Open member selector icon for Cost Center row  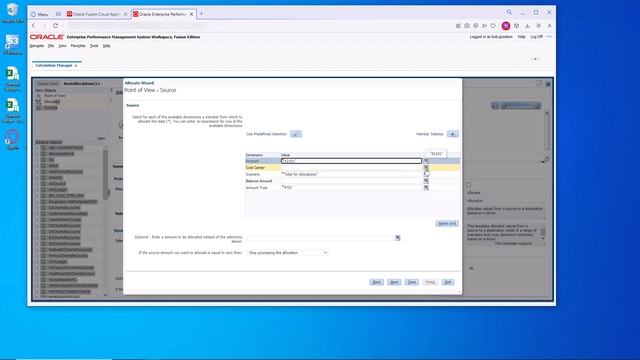click(426, 167)
